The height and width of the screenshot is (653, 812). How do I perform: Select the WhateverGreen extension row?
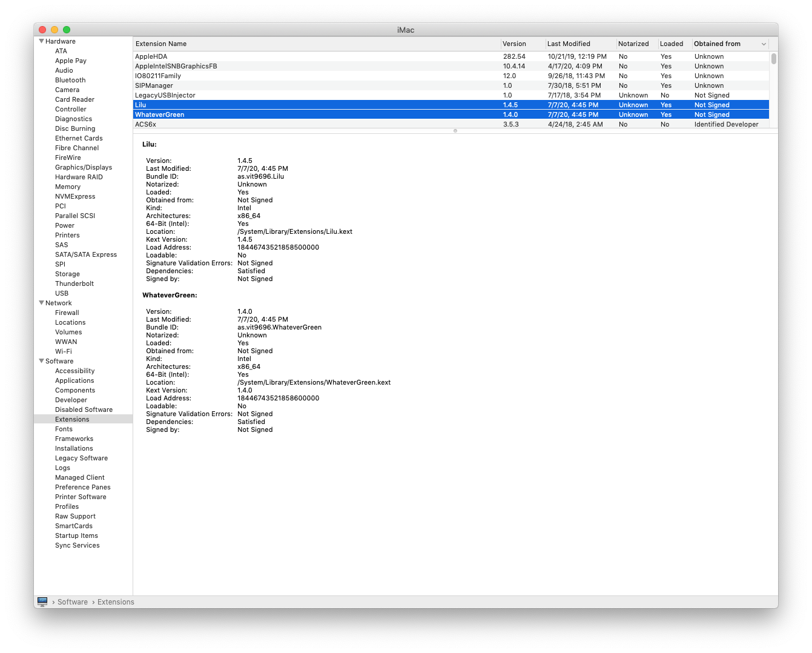pos(451,114)
